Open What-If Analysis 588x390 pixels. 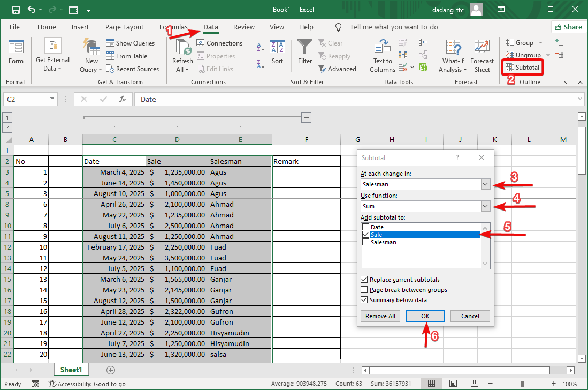point(453,56)
